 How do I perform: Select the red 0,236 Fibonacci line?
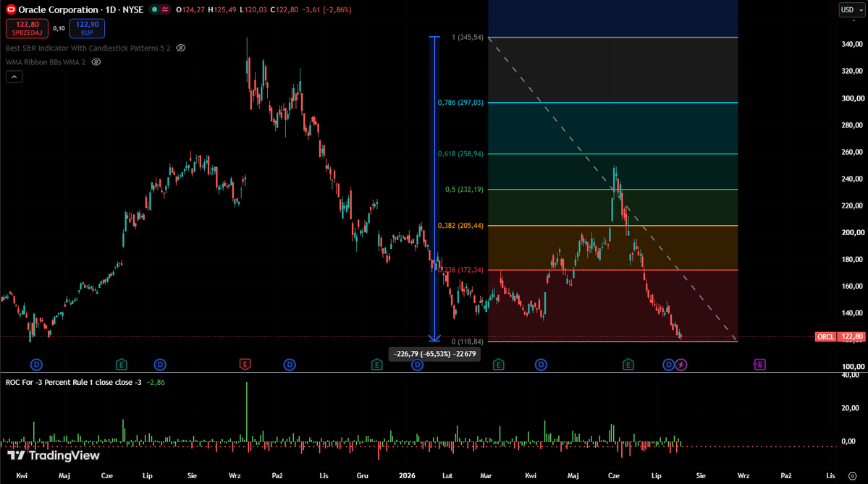612,270
